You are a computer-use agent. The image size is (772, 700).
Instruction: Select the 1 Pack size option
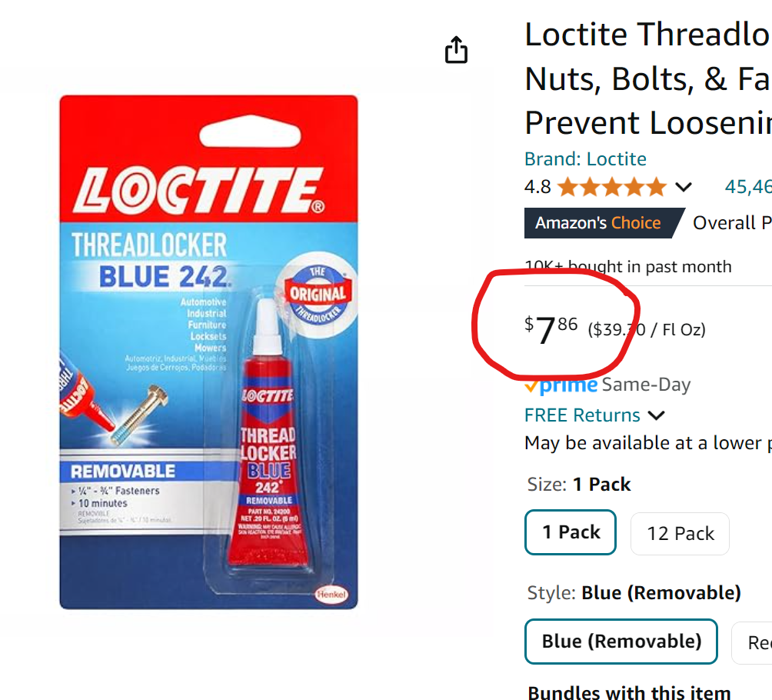coord(570,532)
